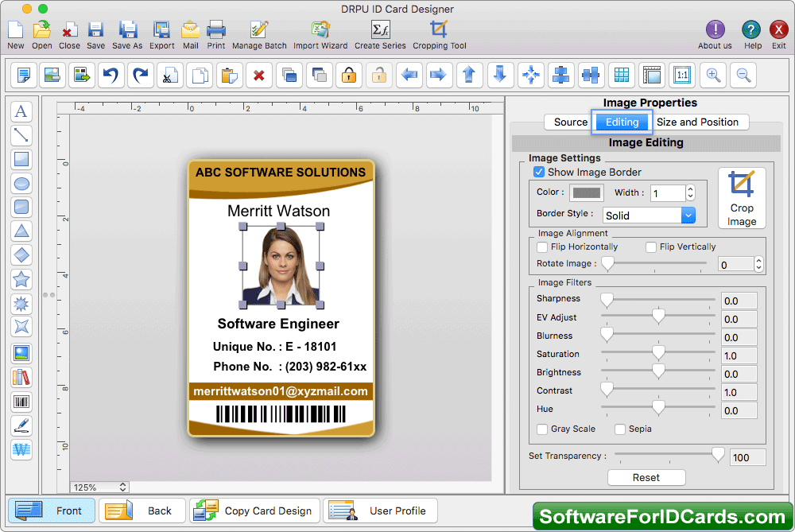Image resolution: width=795 pixels, height=532 pixels.
Task: Click Copy Card Design button
Action: 254,511
